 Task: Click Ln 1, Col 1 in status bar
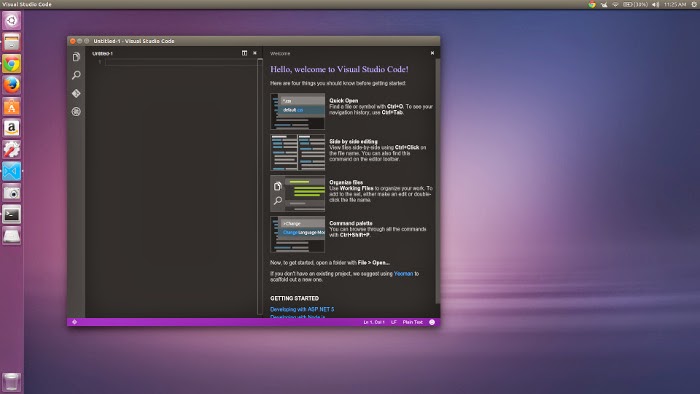(x=374, y=322)
